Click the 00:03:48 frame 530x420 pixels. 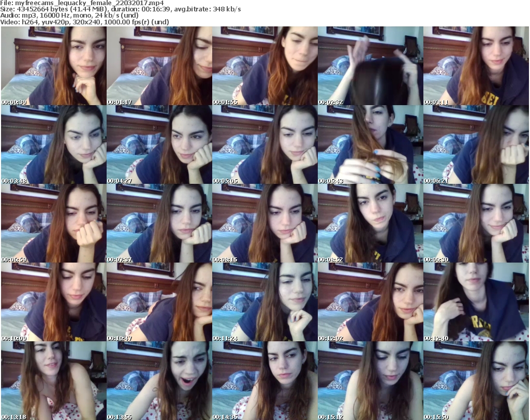point(54,144)
